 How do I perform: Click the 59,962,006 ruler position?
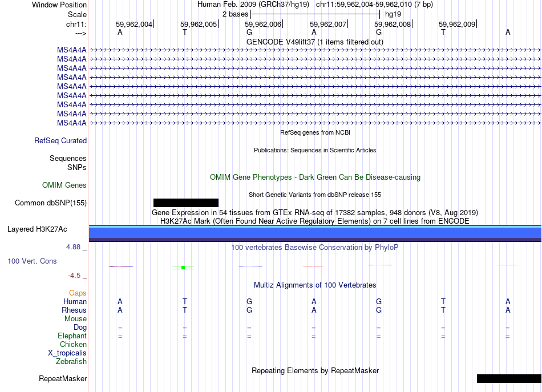263,24
